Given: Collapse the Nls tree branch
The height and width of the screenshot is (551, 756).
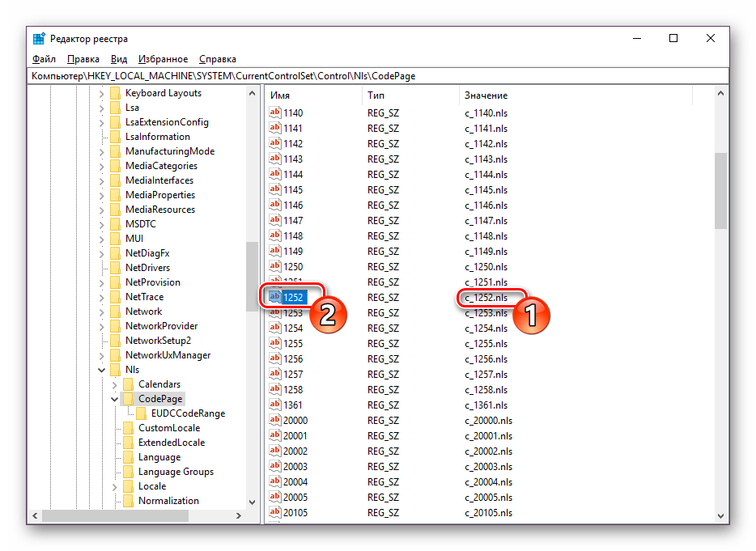Looking at the screenshot, I should pos(102,370).
